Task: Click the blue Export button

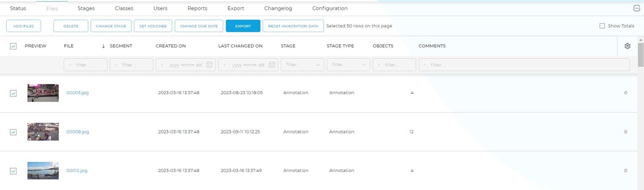Action: pyautogui.click(x=243, y=26)
